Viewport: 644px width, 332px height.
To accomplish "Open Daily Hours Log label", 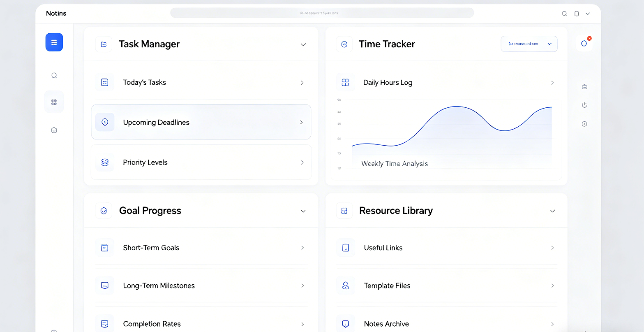I will point(388,82).
